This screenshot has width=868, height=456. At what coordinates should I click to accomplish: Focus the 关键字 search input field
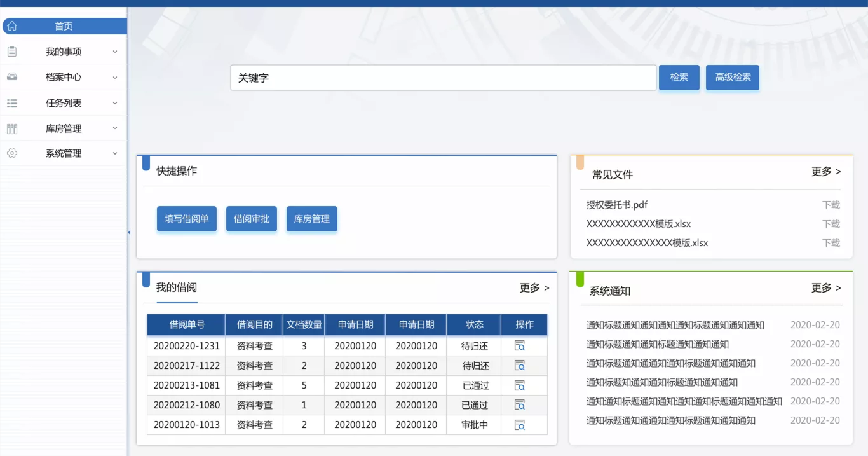tap(443, 78)
